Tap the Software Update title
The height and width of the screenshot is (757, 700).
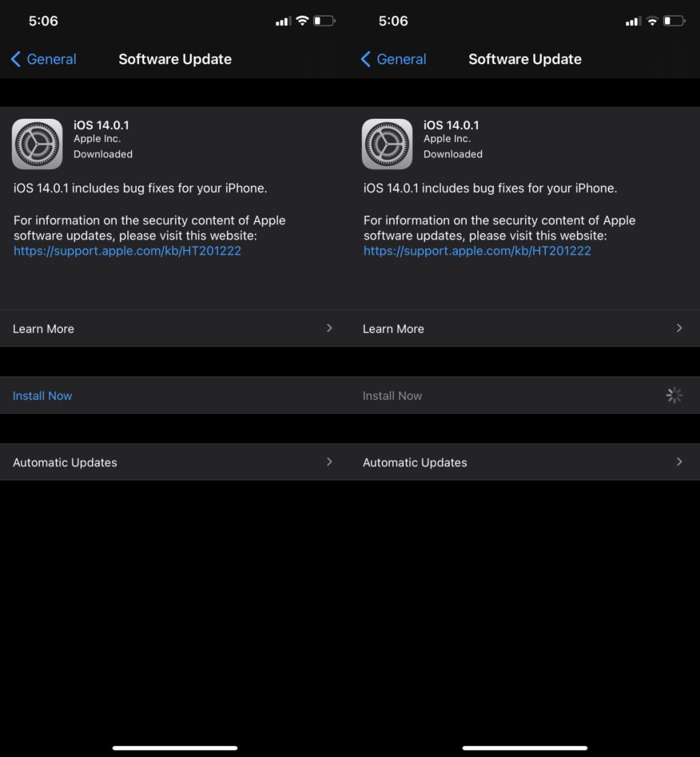(175, 59)
